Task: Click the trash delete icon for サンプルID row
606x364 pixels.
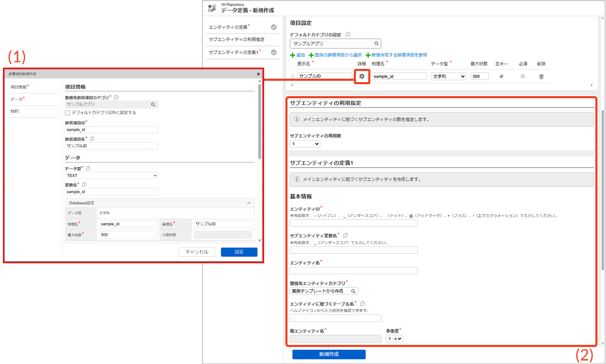Action: (x=541, y=77)
